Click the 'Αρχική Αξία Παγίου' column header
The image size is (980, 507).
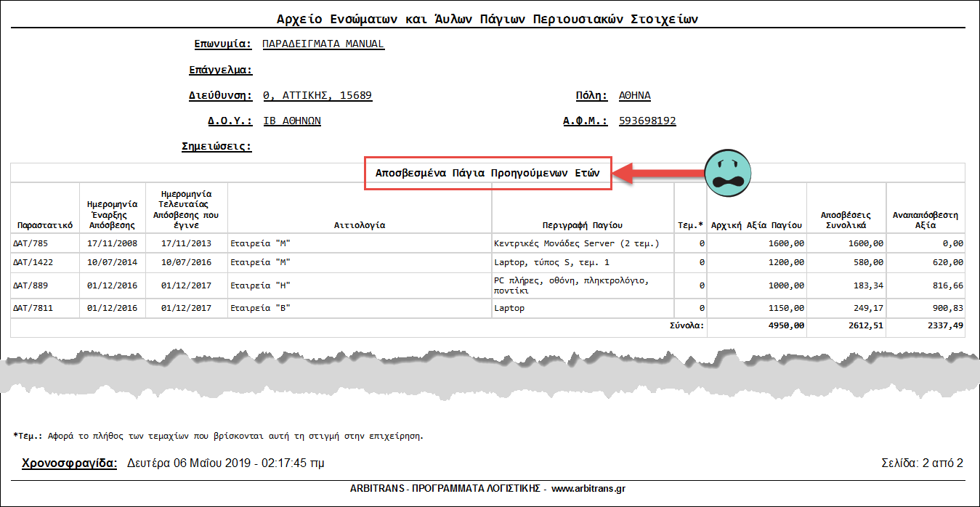(x=756, y=225)
